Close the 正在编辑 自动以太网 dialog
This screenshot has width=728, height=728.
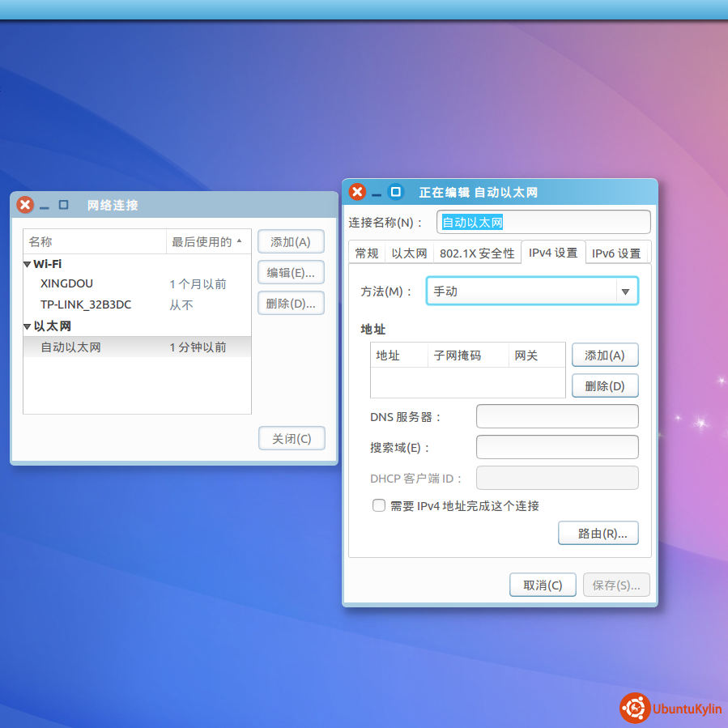click(x=357, y=192)
